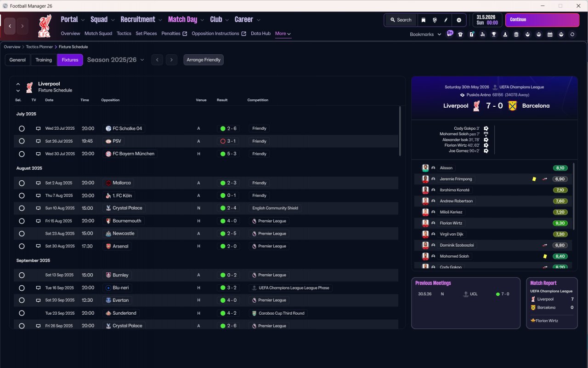
Task: Click the Search button
Action: (400, 20)
